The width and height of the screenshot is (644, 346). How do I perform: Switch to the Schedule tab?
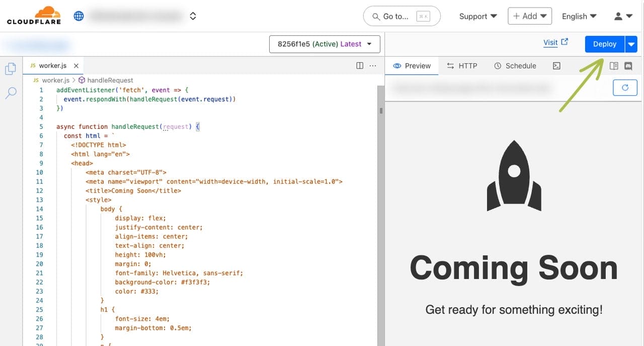(x=515, y=65)
